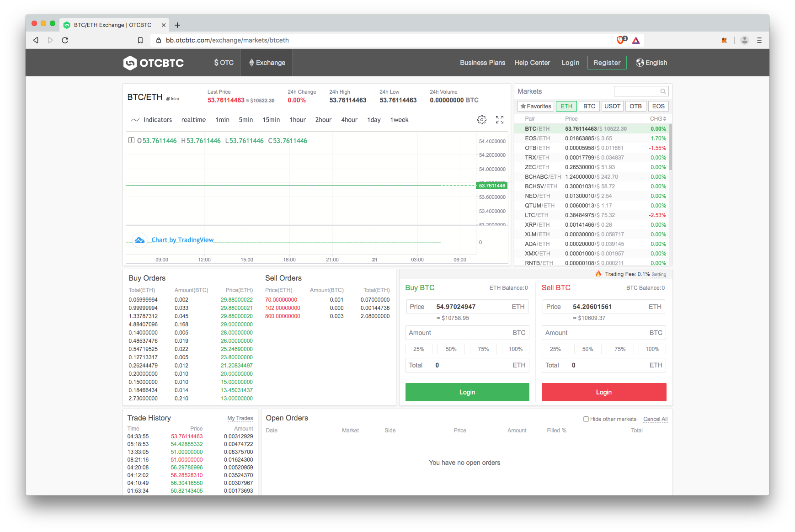Open Indicators chart menu

pyautogui.click(x=151, y=120)
